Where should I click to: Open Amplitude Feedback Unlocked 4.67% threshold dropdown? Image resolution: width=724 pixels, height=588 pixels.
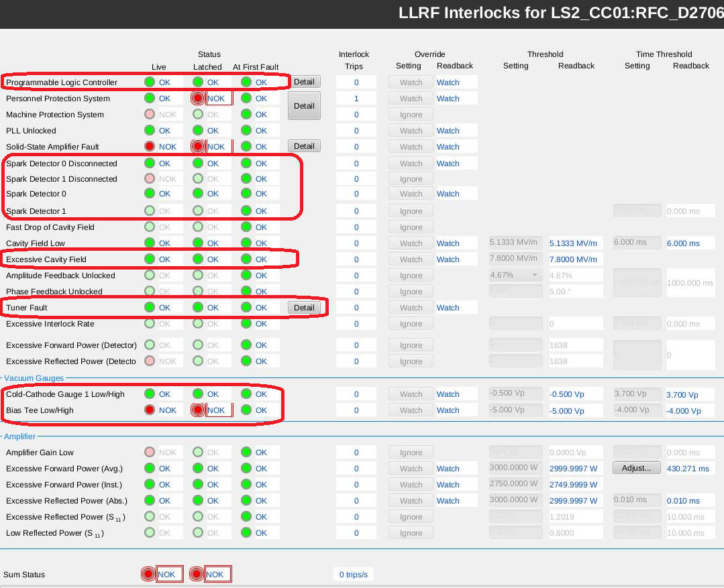point(515,276)
